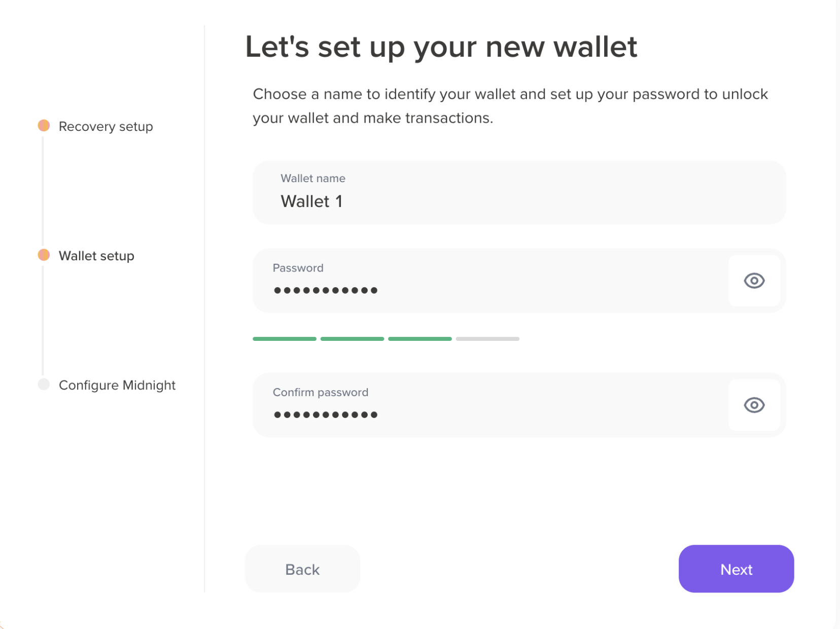Click the Recovery setup step indicator dot
Image resolution: width=840 pixels, height=629 pixels.
coord(43,125)
